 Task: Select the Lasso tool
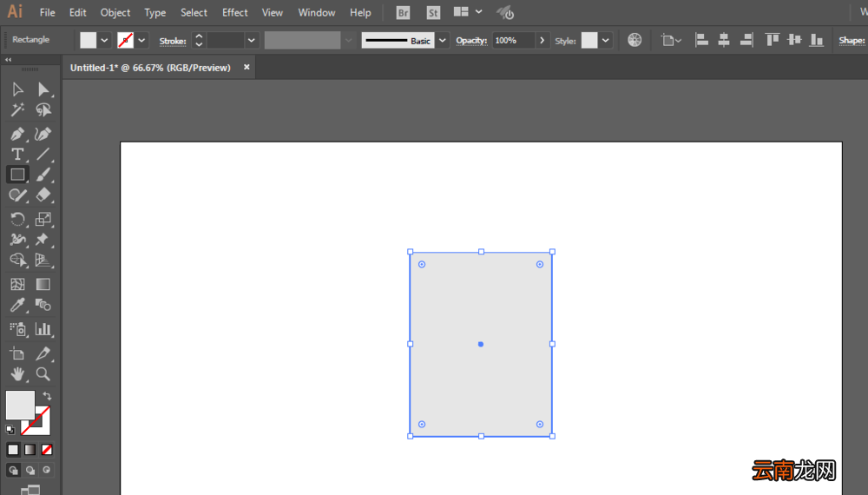43,109
